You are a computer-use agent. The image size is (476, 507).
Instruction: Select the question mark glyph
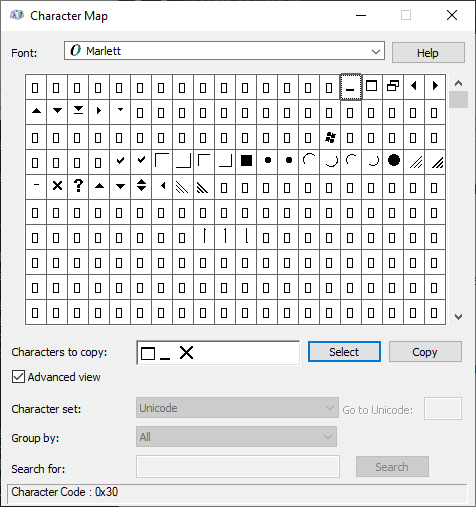78,187
